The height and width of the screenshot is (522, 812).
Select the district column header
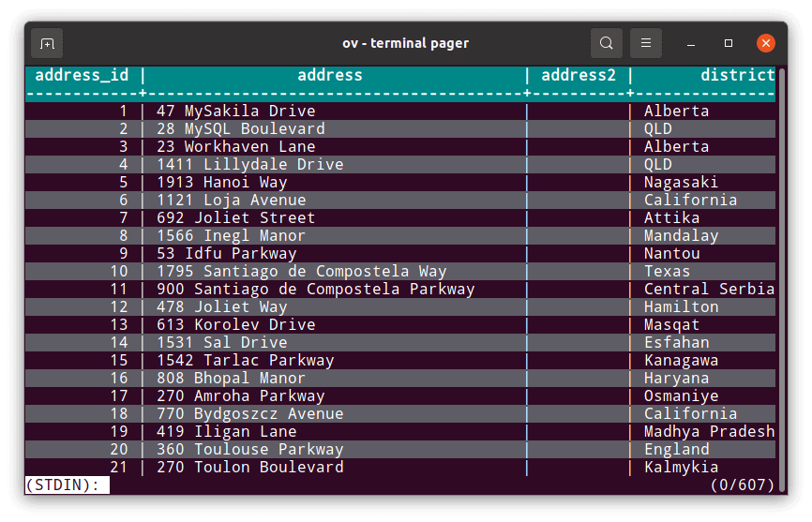pos(737,76)
